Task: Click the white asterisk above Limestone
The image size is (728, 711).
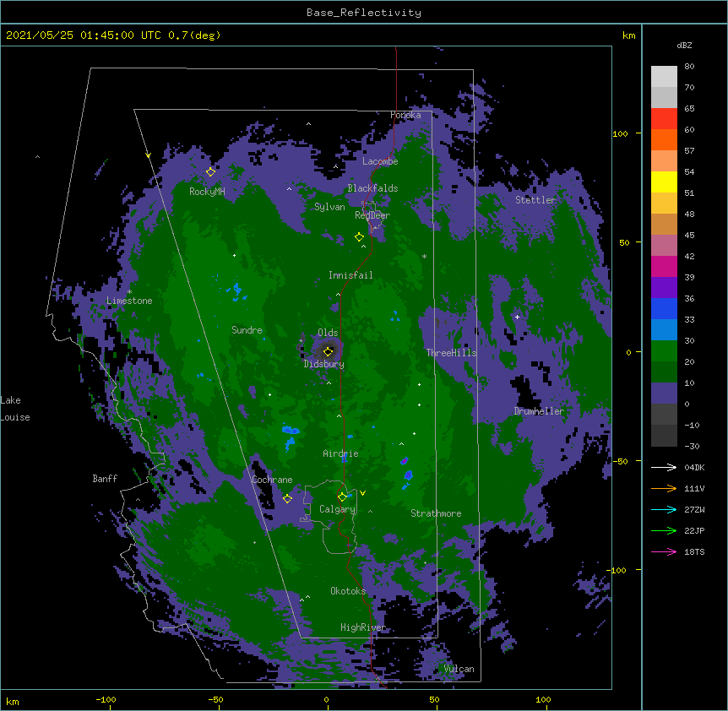Action: 129,292
